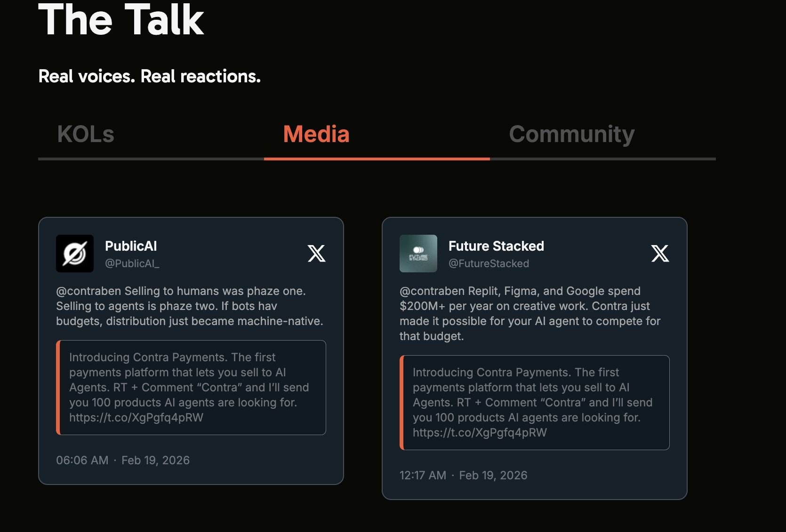Select the Media tab
The image size is (786, 532).
316,135
